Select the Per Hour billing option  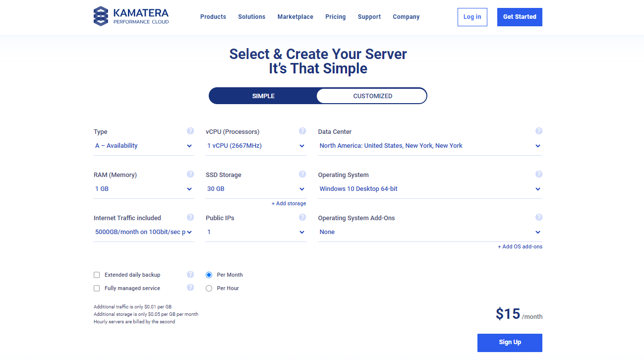coord(209,288)
